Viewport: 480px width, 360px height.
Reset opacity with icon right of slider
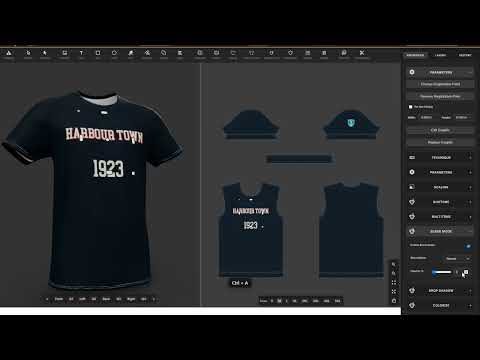466,272
